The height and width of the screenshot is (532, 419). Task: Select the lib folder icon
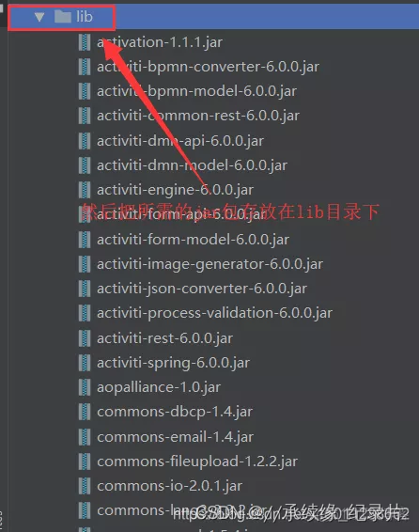click(x=63, y=16)
